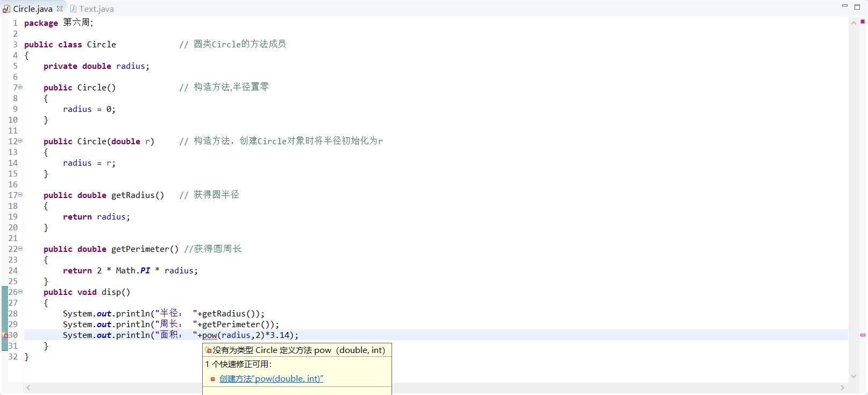Click the tooltip text '1 个快速修正可用:'
Viewport: 868px width, 395px height.
point(238,364)
